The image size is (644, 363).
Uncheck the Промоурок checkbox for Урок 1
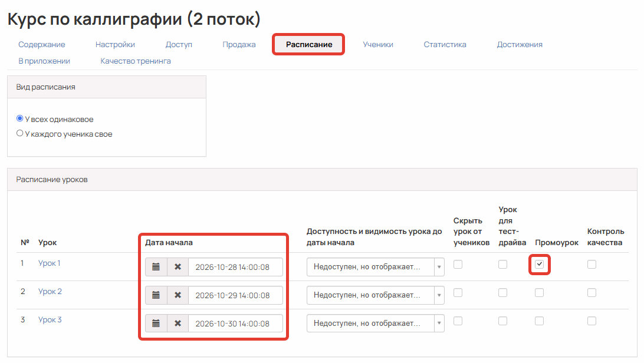539,265
